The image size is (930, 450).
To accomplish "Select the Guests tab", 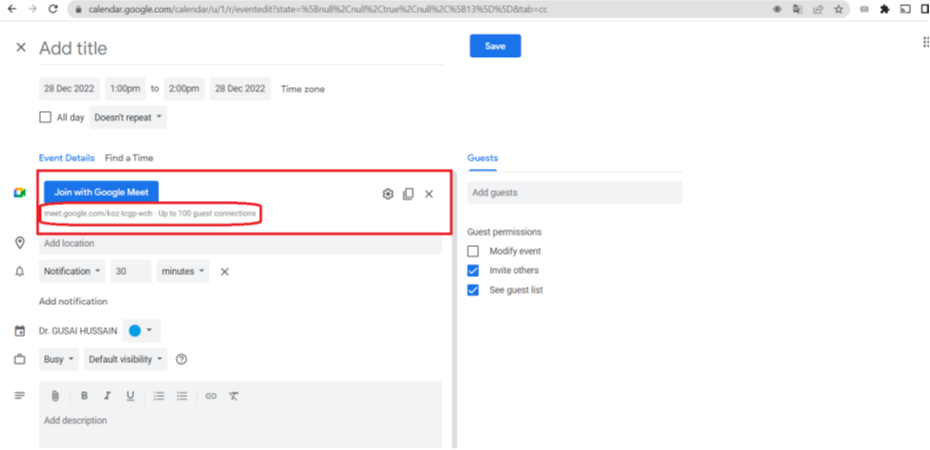I will click(484, 158).
